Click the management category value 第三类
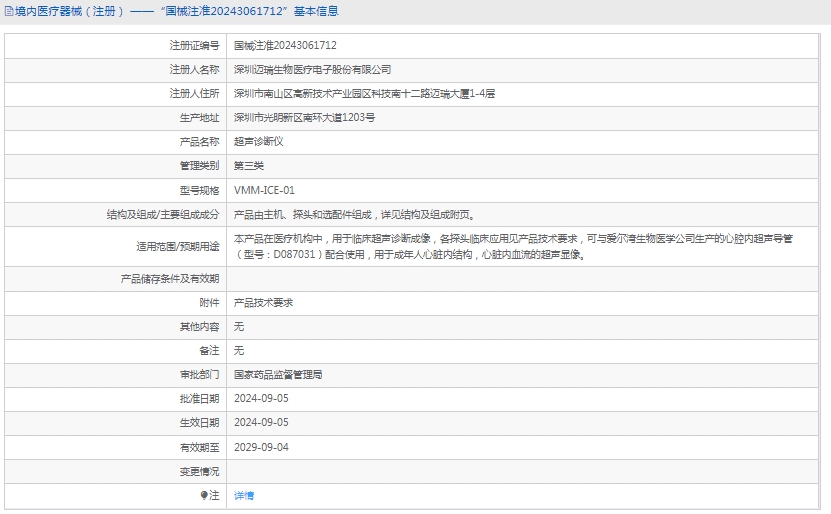 coord(249,165)
